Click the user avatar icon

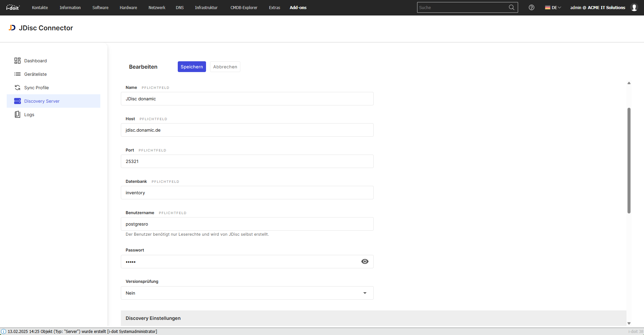click(634, 7)
